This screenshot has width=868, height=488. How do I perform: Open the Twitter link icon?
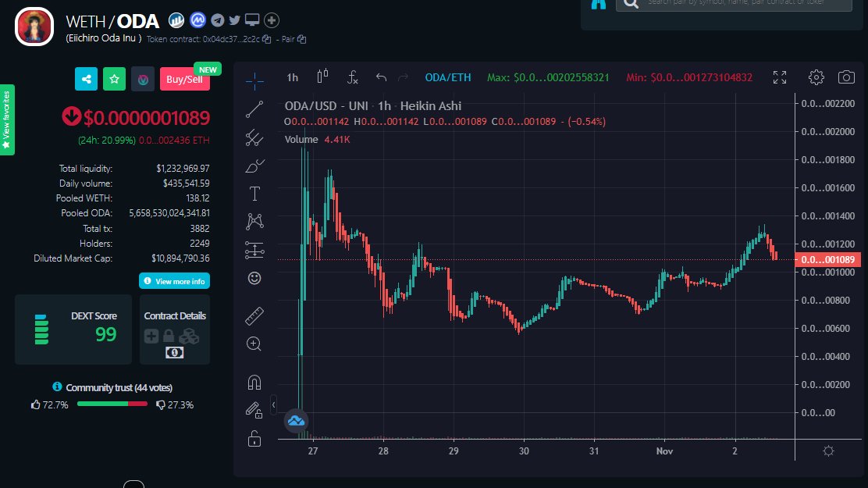[x=235, y=20]
